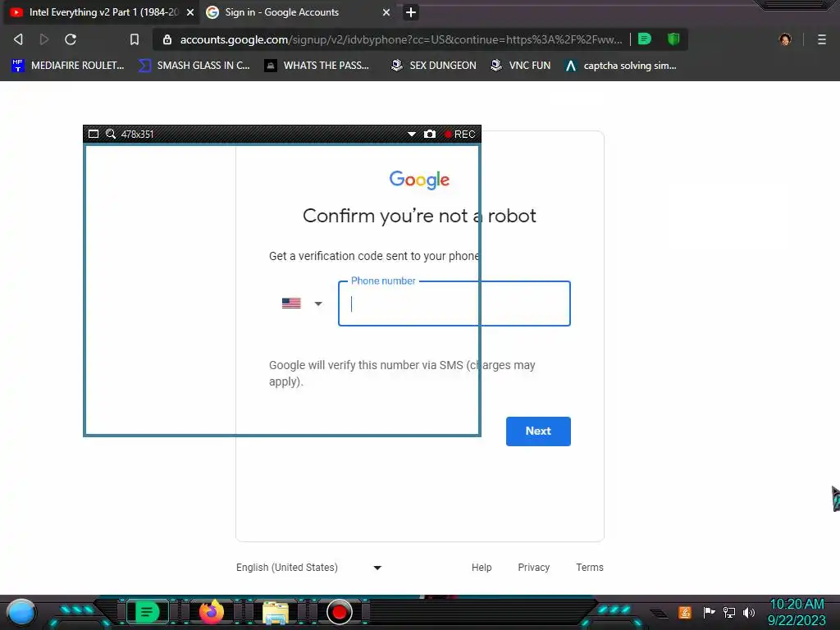Screen dimensions: 840x630
Task: Open the browser profile avatar
Action: point(785,39)
